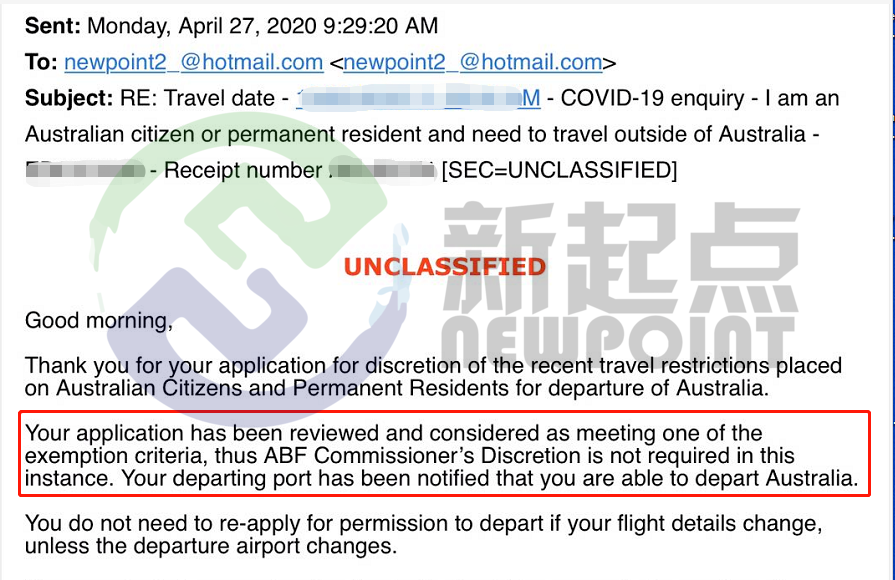Screen dimensions: 895x580
Task: Click the gray 新起点 watermark characters
Action: [x=622, y=257]
